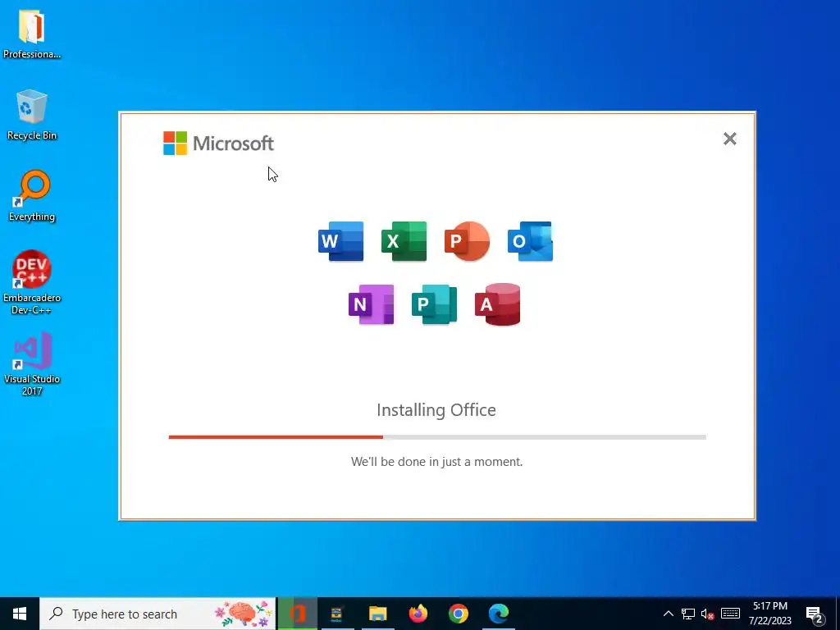Screen dimensions: 840x630
Task: Click the Outlook icon in the installer
Action: [x=531, y=241]
